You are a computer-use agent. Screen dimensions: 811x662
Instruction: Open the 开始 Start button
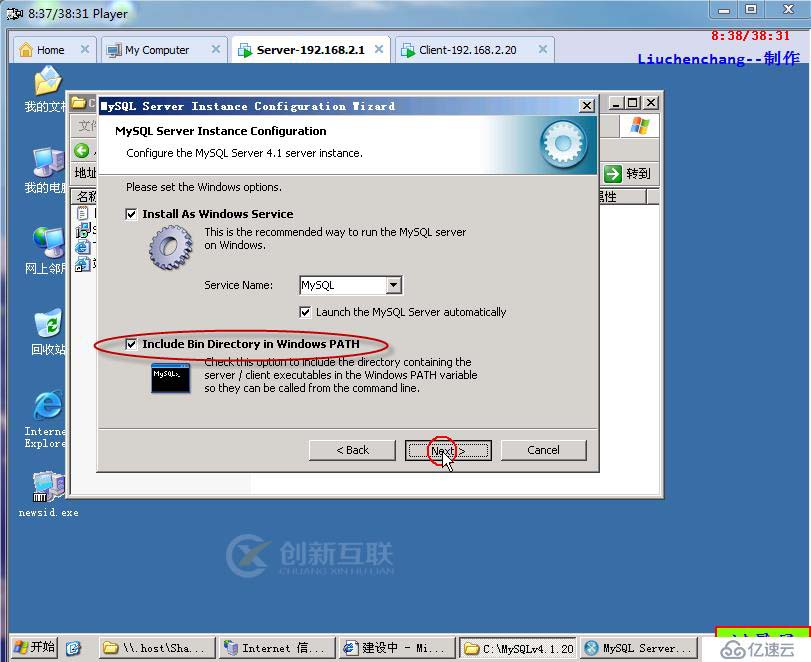(x=34, y=647)
